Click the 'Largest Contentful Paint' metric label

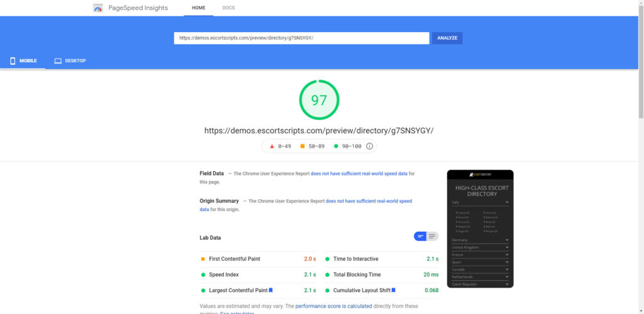238,290
